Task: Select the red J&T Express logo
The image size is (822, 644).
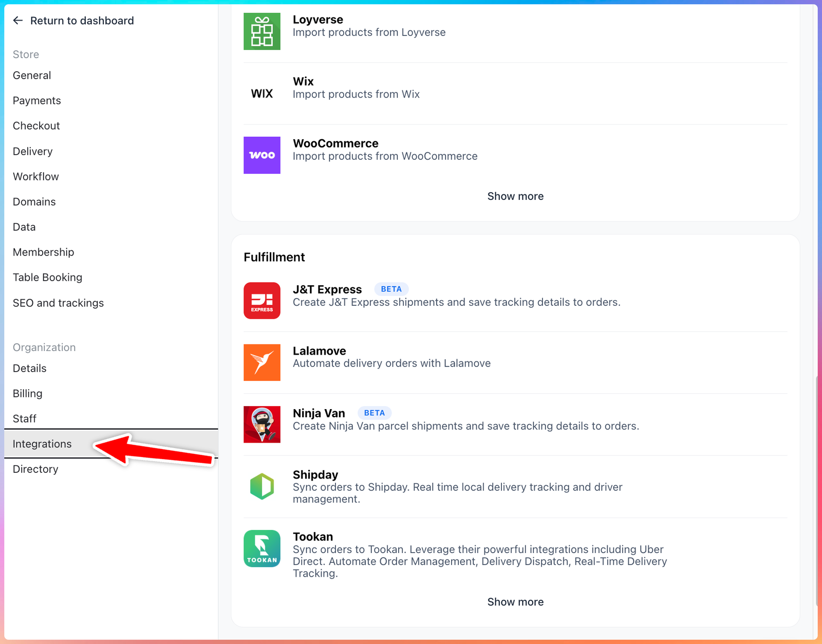Action: coord(262,301)
